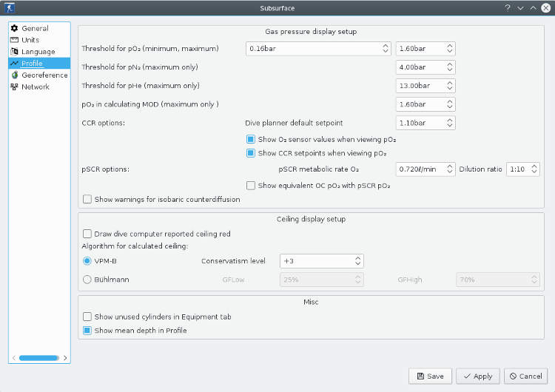Open Georeference preferences page
555x392 pixels.
click(x=39, y=75)
